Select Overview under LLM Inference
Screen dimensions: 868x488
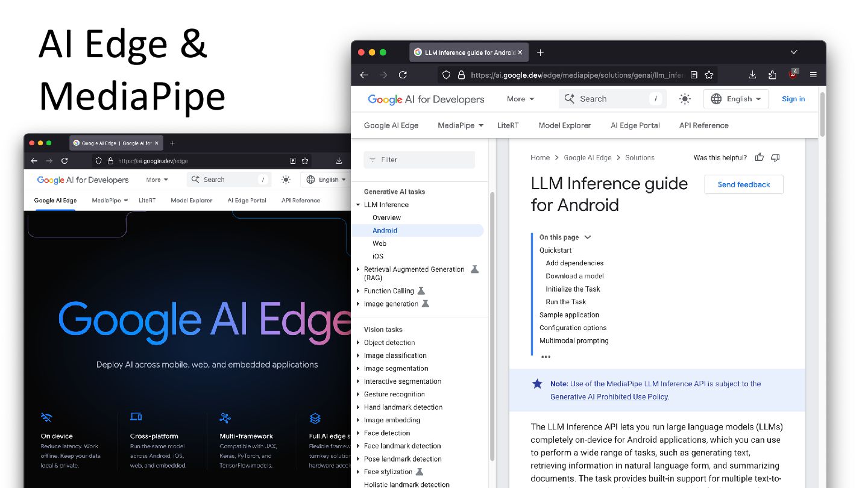click(x=386, y=217)
